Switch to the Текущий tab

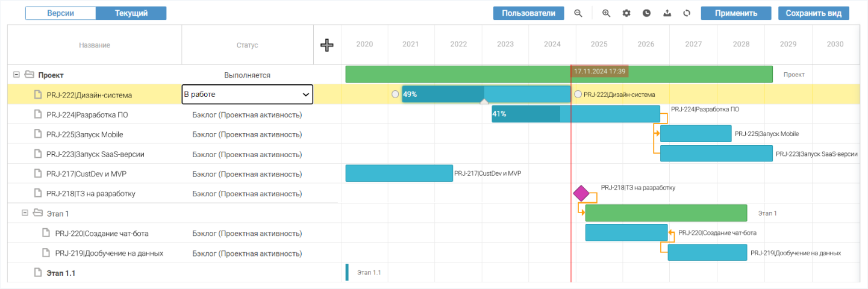click(x=131, y=13)
